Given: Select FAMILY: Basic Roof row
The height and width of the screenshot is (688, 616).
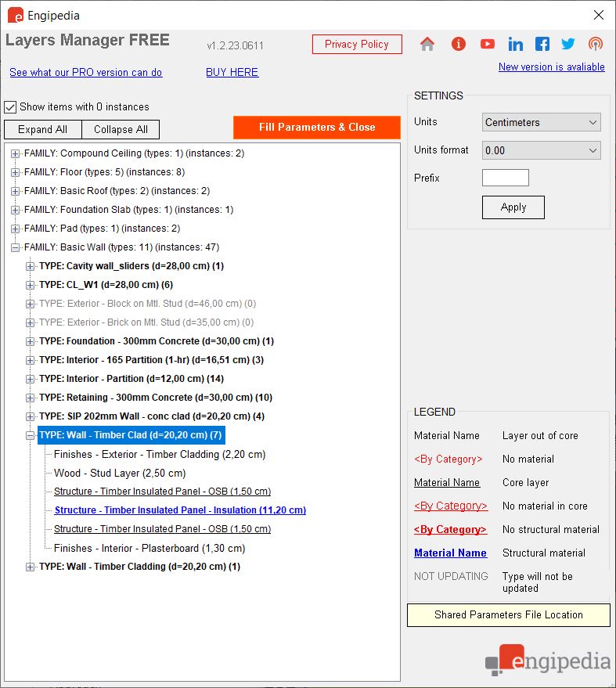Looking at the screenshot, I should tap(117, 191).
